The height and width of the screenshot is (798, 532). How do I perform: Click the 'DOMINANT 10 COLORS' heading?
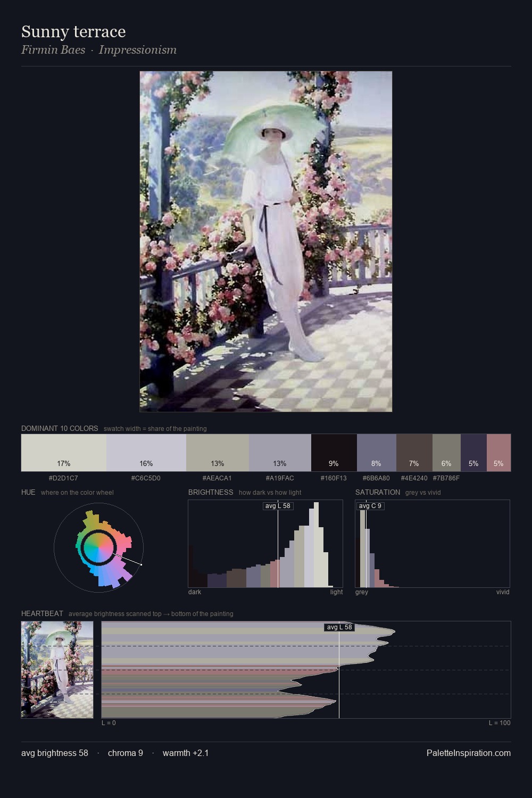[x=60, y=428]
